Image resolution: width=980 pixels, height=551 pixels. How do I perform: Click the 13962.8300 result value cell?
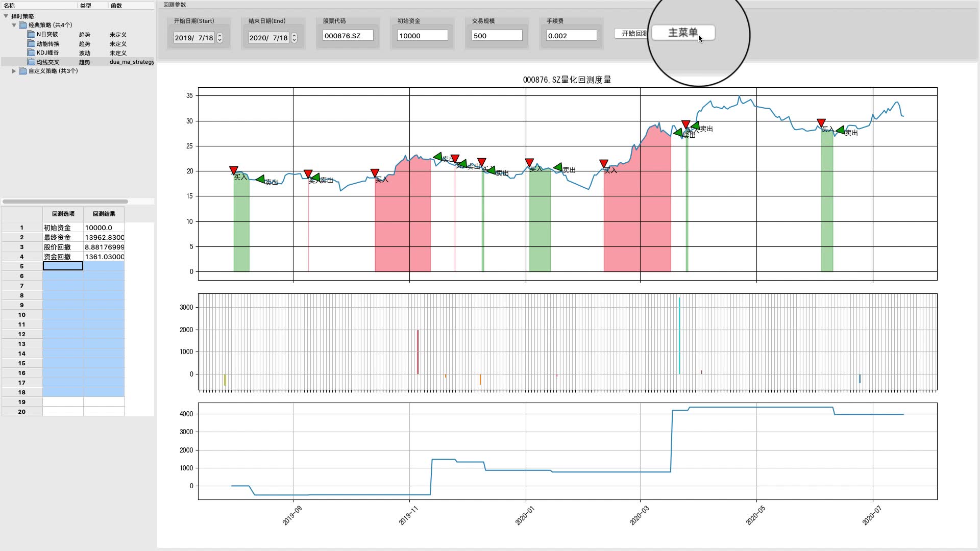[104, 237]
